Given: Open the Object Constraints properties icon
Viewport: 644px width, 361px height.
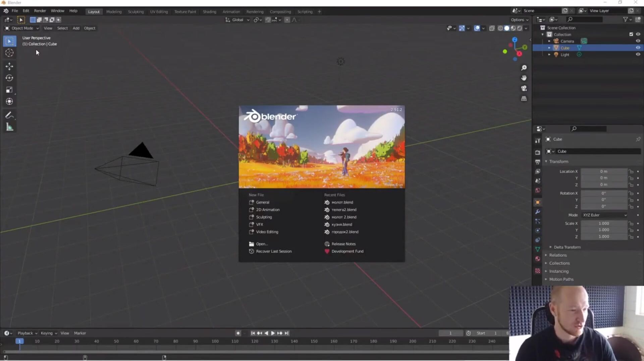Looking at the screenshot, I should 538,240.
